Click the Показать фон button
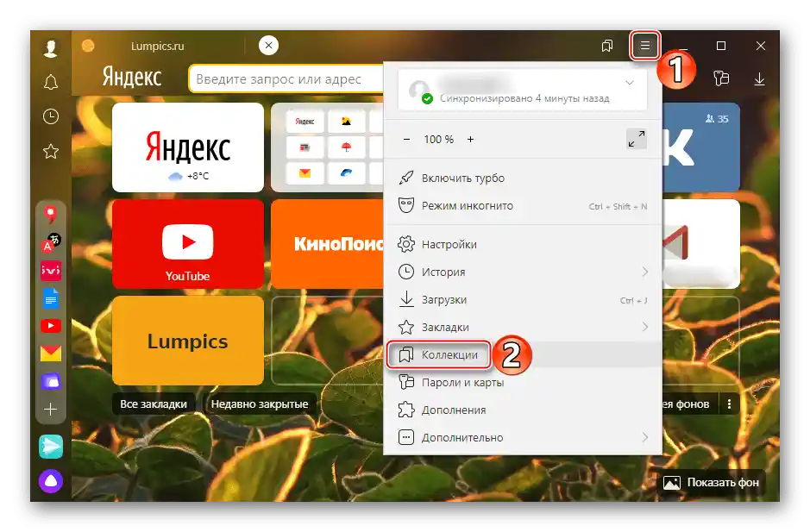810x532 pixels. click(711, 482)
